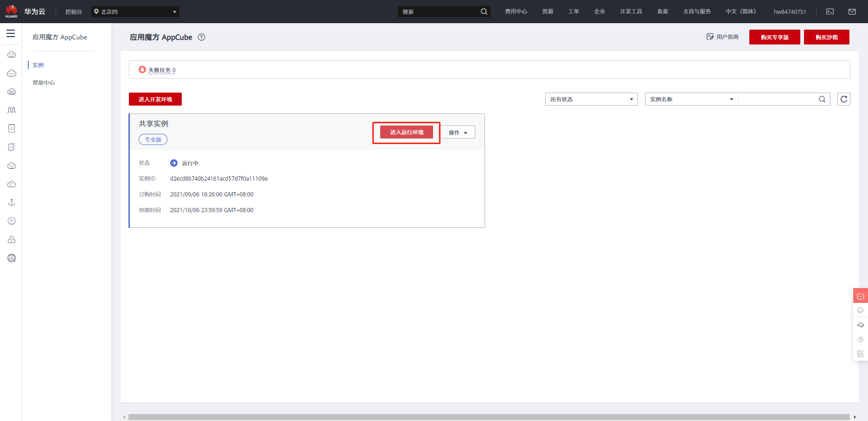Click the help question mark beside AppCube title
Image resolution: width=868 pixels, height=421 pixels.
coord(202,37)
